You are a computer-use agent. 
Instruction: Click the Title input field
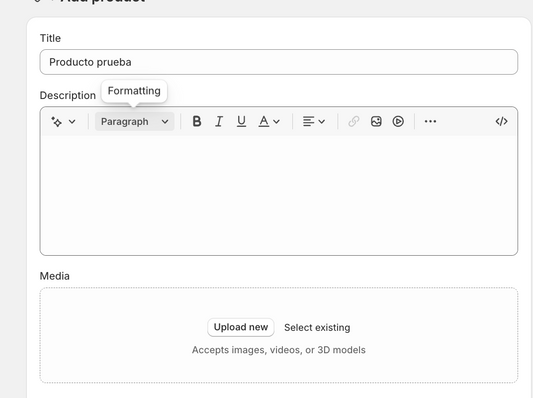(x=279, y=62)
